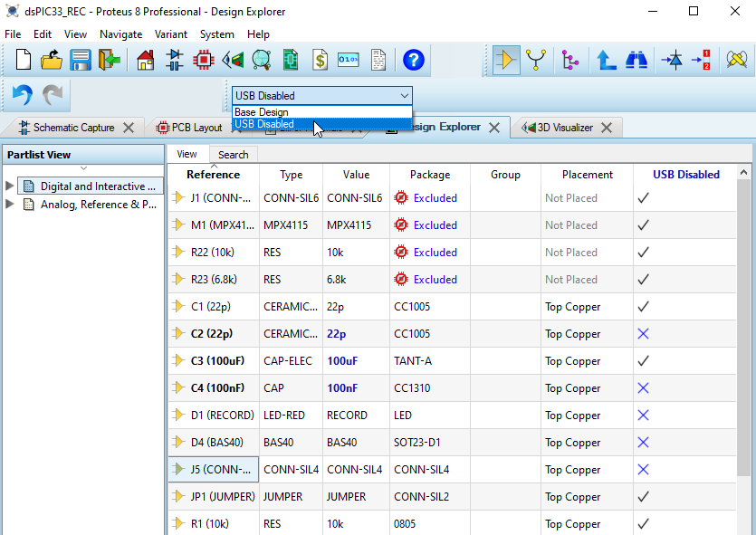Open the Variant menu
756x535 pixels.
click(x=169, y=33)
